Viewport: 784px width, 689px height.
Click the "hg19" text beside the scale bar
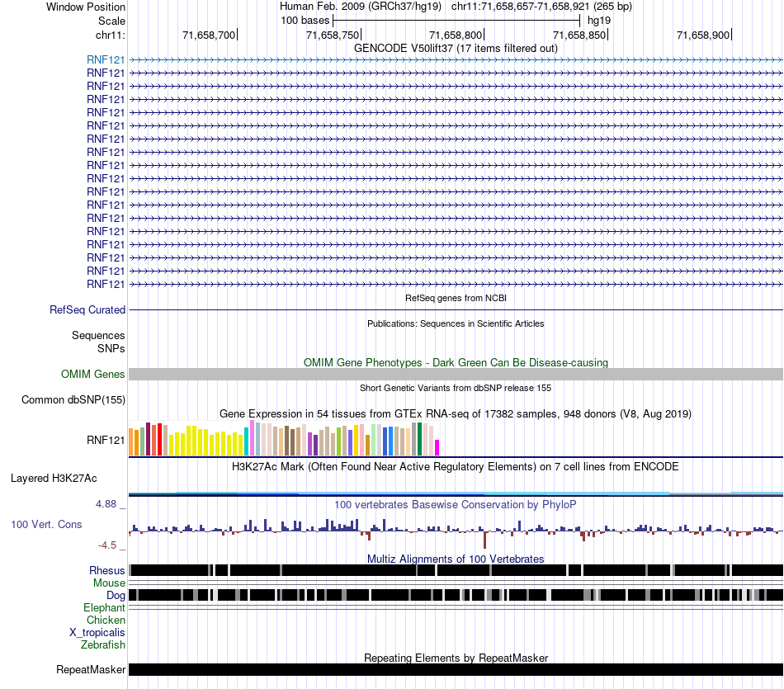(x=599, y=21)
